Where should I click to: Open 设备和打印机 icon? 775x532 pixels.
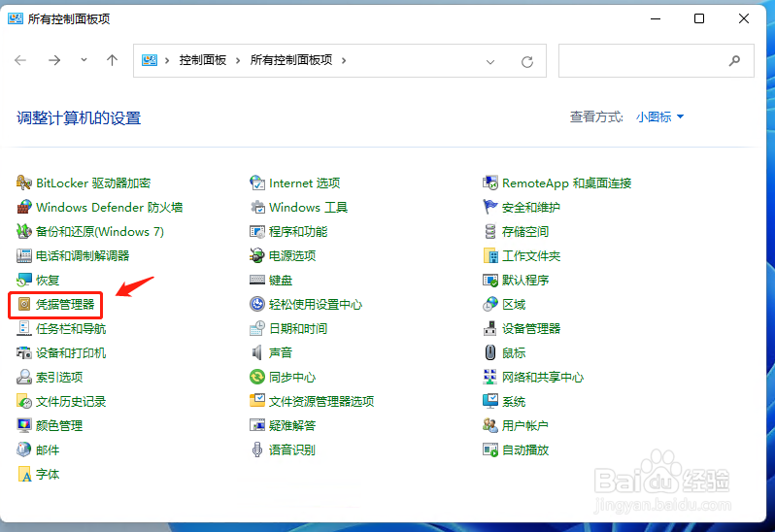pyautogui.click(x=23, y=352)
